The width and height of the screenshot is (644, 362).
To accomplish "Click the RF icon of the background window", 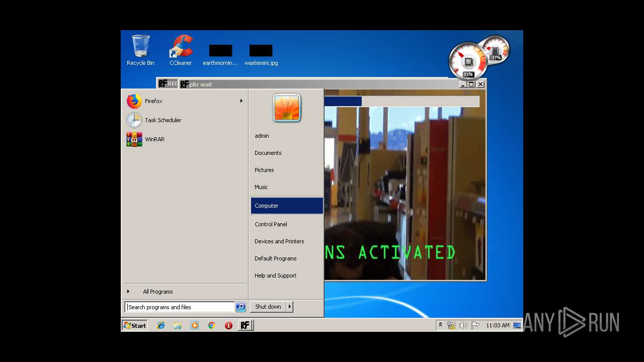I will tap(163, 83).
